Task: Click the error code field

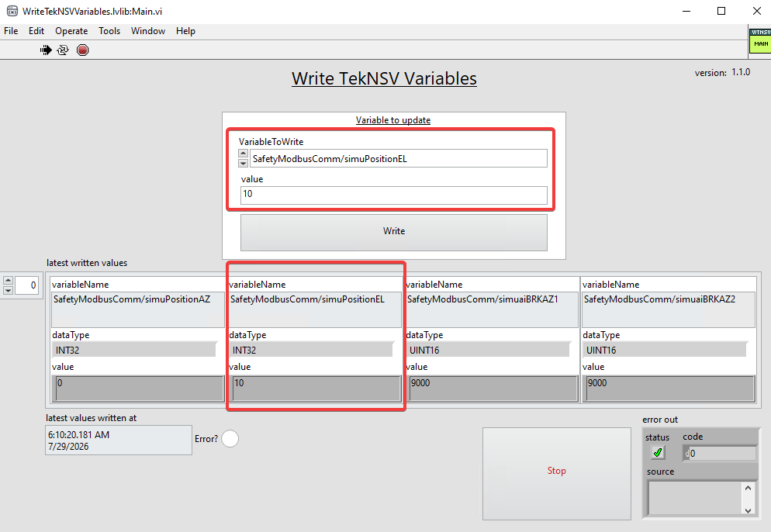Action: (x=719, y=454)
